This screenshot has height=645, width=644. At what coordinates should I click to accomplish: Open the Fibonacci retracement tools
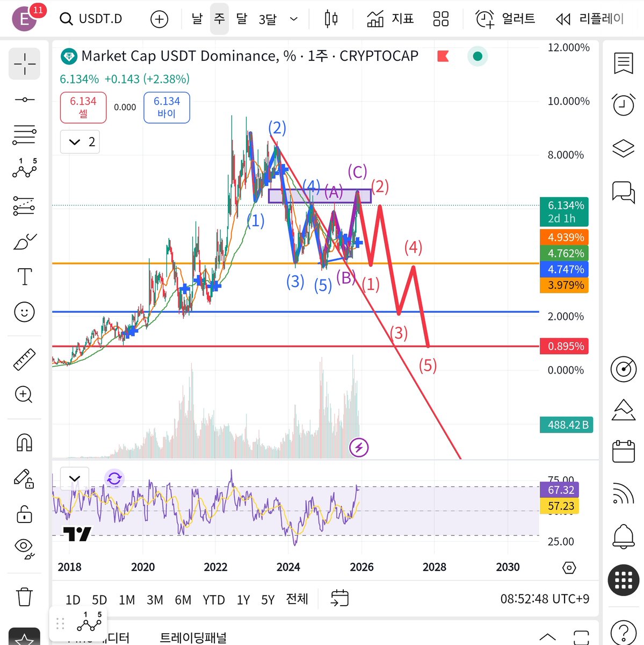point(25,135)
